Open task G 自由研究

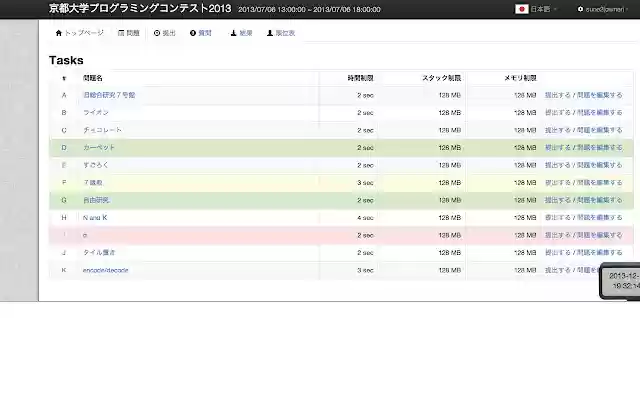coord(96,200)
